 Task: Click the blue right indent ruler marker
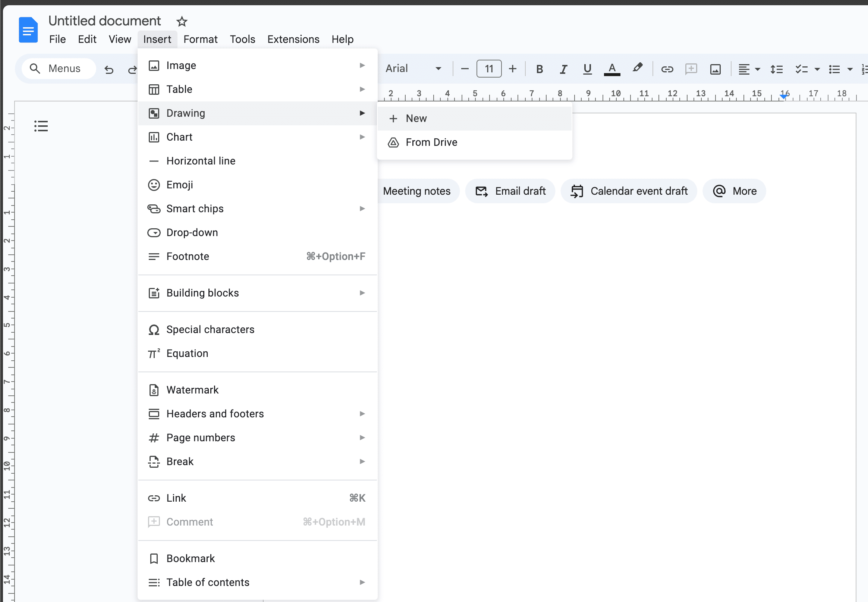(784, 97)
